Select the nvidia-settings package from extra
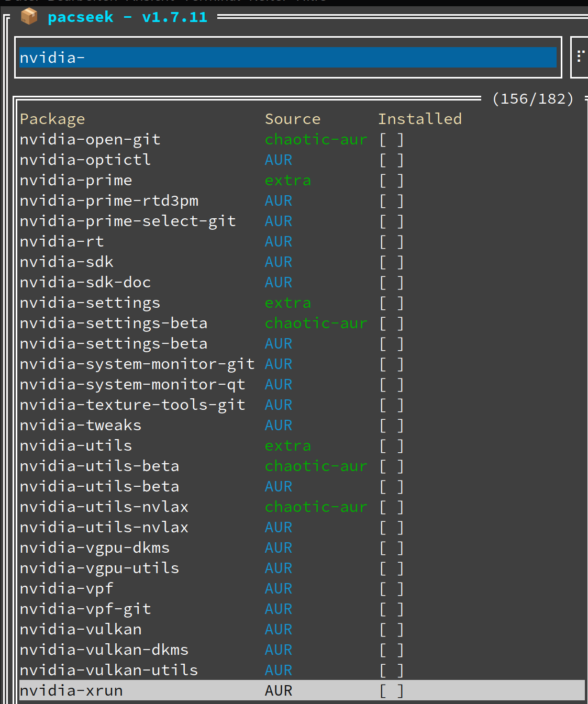Image resolution: width=588 pixels, height=704 pixels. 90,303
